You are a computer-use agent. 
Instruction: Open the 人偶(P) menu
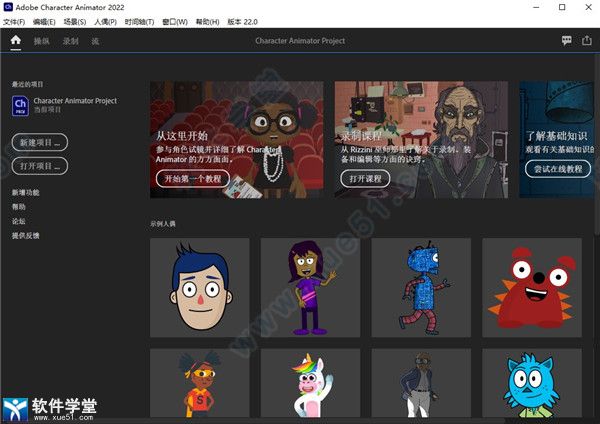(105, 22)
